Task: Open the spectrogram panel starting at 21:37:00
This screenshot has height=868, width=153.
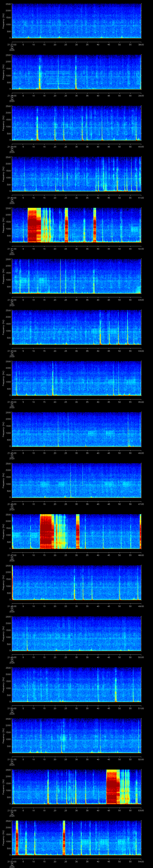Action: 77,21
